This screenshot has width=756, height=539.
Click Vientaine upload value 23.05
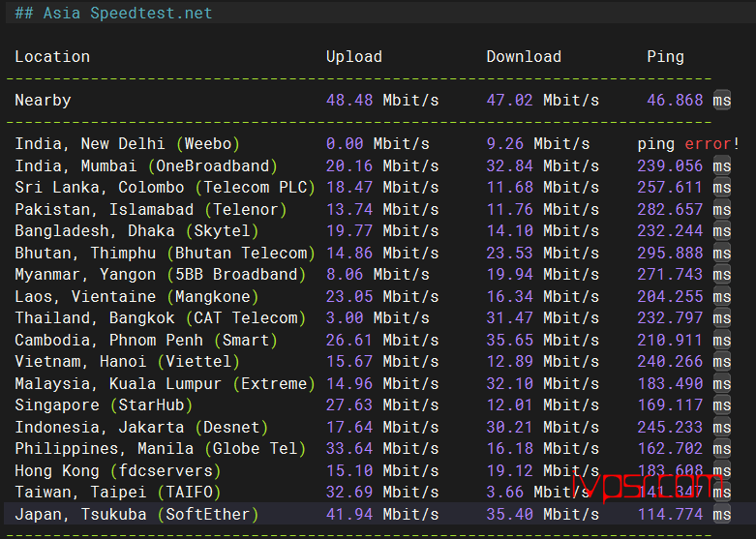(349, 296)
